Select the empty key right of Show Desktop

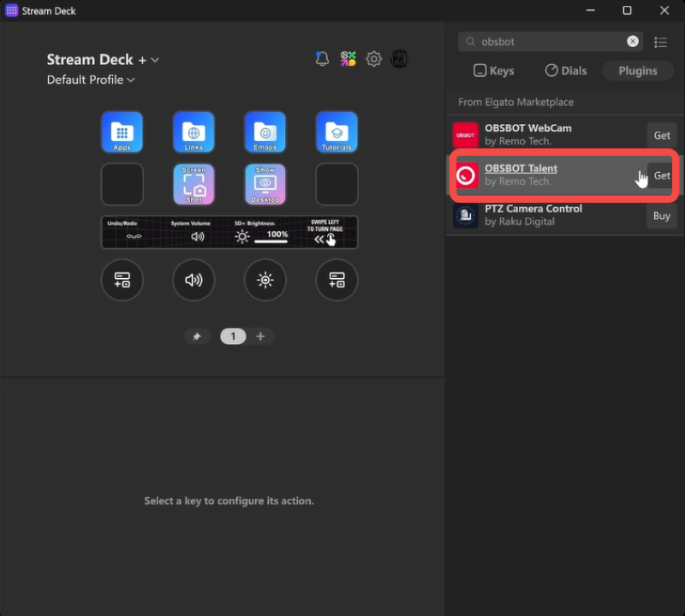tap(337, 184)
